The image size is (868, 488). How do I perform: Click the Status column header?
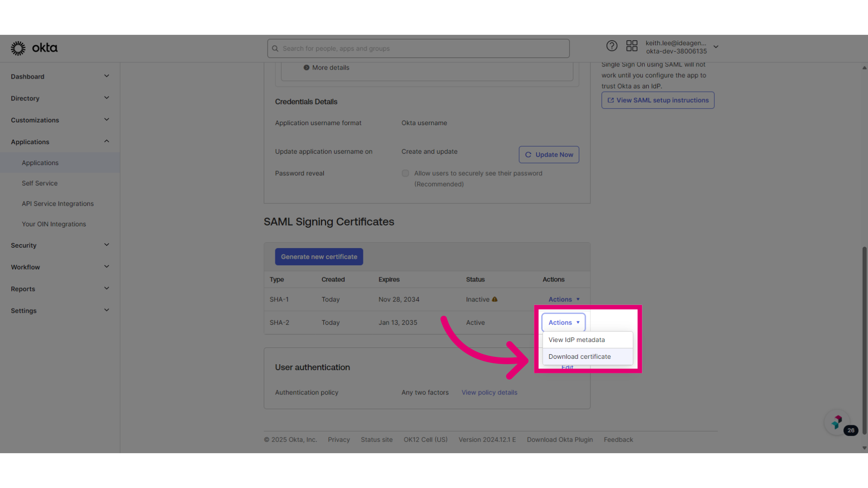[x=475, y=279]
